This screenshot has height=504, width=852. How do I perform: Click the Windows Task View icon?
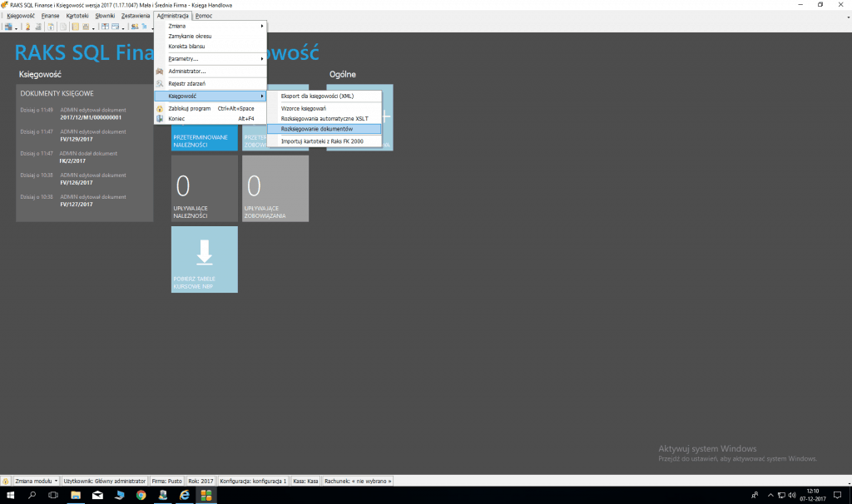click(x=54, y=496)
